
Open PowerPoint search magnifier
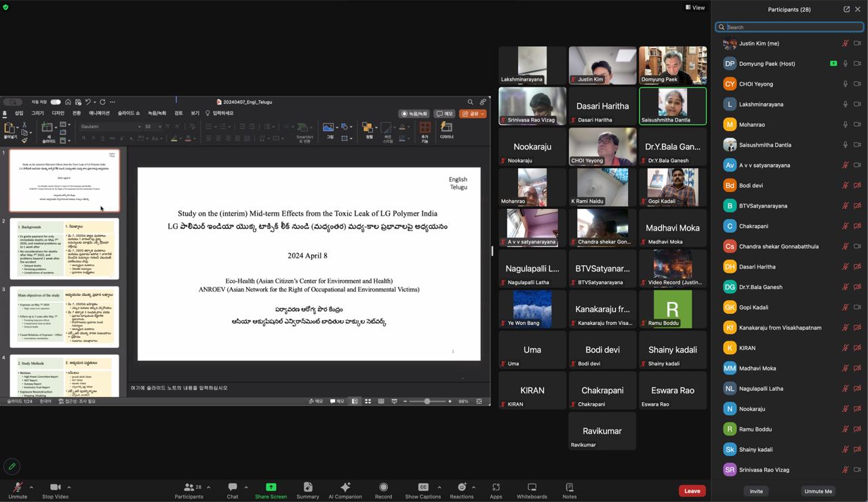[470, 102]
